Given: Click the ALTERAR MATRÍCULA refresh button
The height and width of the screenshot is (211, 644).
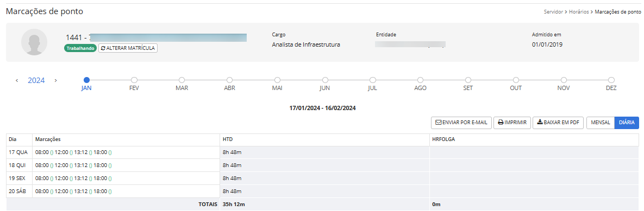Looking at the screenshot, I should (x=128, y=48).
